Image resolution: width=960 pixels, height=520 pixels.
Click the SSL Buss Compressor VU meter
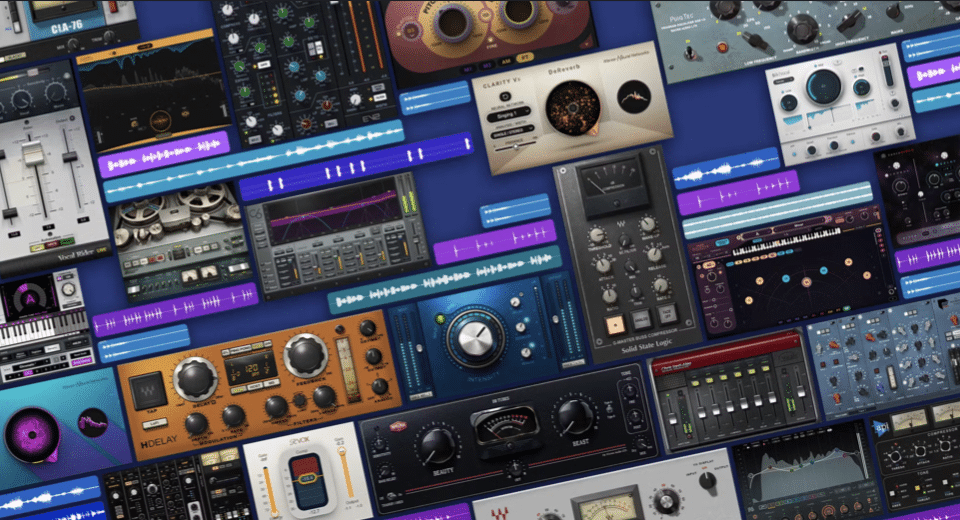pyautogui.click(x=613, y=186)
